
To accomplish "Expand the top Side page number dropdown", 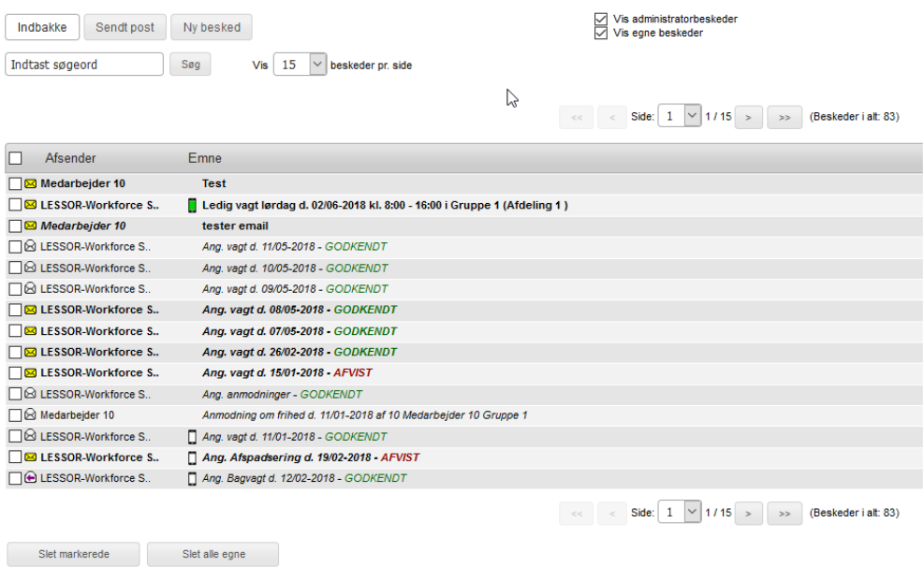I will [693, 116].
